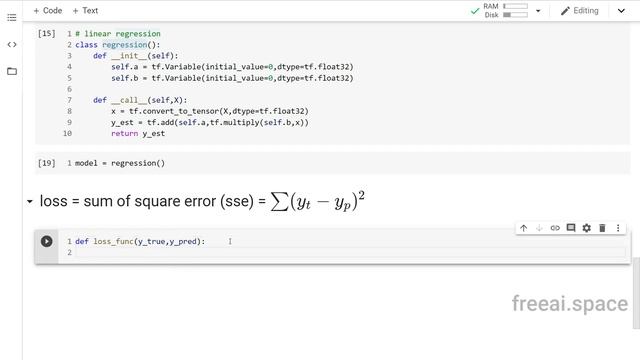Click the Disk usage bar
Image resolution: width=640 pixels, height=360 pixels.
[516, 15]
